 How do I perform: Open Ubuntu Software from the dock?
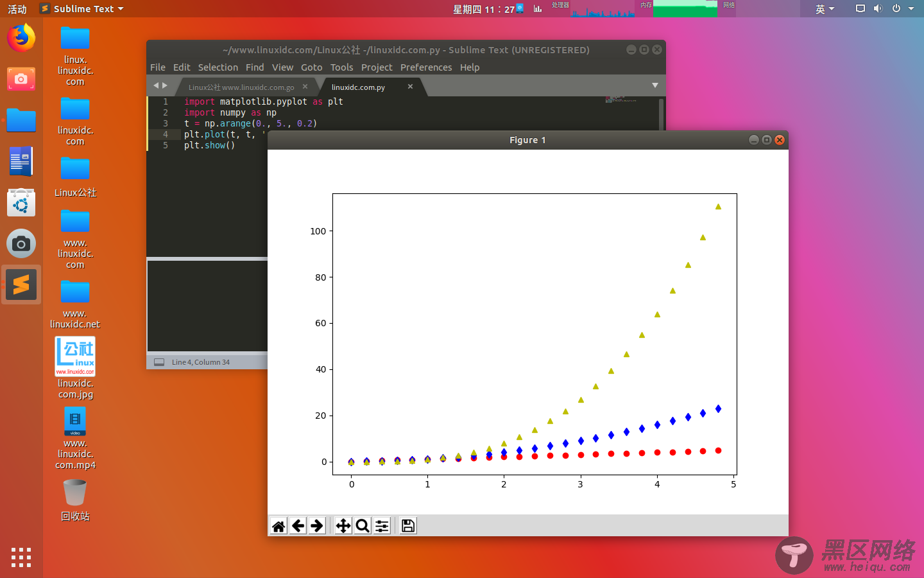pos(21,202)
